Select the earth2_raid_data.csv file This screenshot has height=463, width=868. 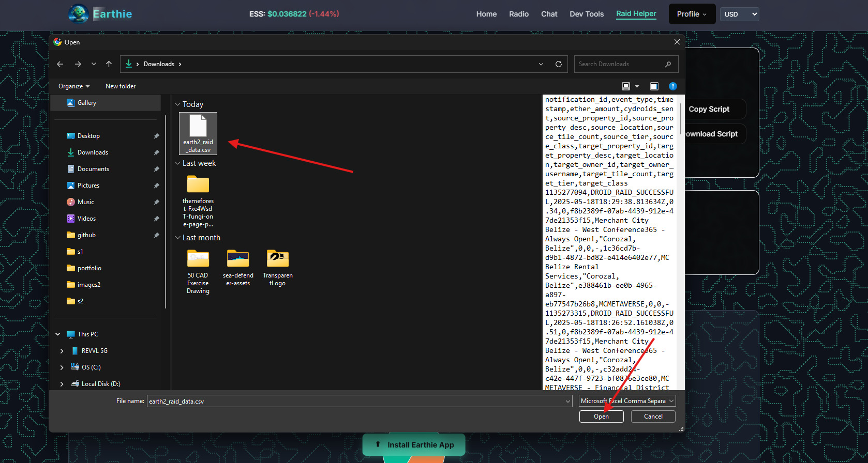(198, 133)
